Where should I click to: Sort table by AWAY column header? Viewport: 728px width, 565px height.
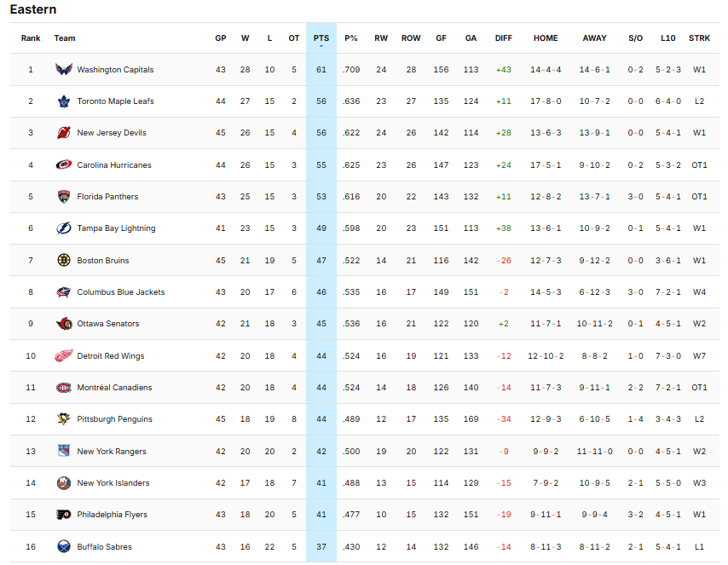[x=594, y=38]
